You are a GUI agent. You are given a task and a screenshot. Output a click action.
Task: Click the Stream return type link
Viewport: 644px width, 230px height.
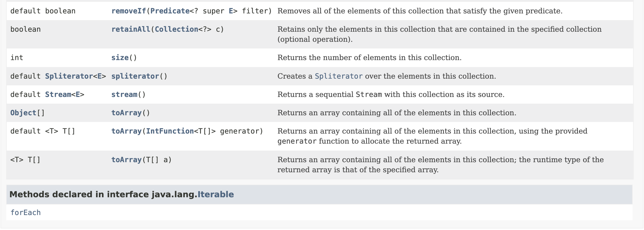[58, 95]
